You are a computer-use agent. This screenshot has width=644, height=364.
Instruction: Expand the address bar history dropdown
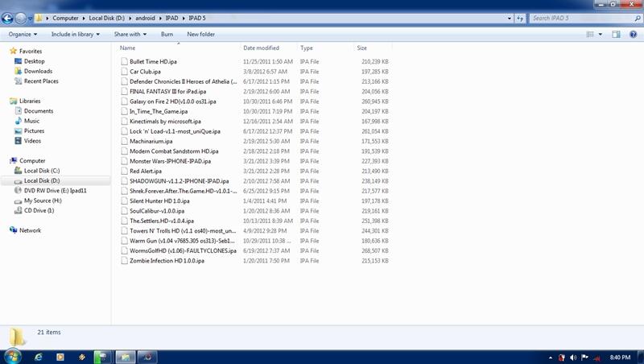(510, 18)
